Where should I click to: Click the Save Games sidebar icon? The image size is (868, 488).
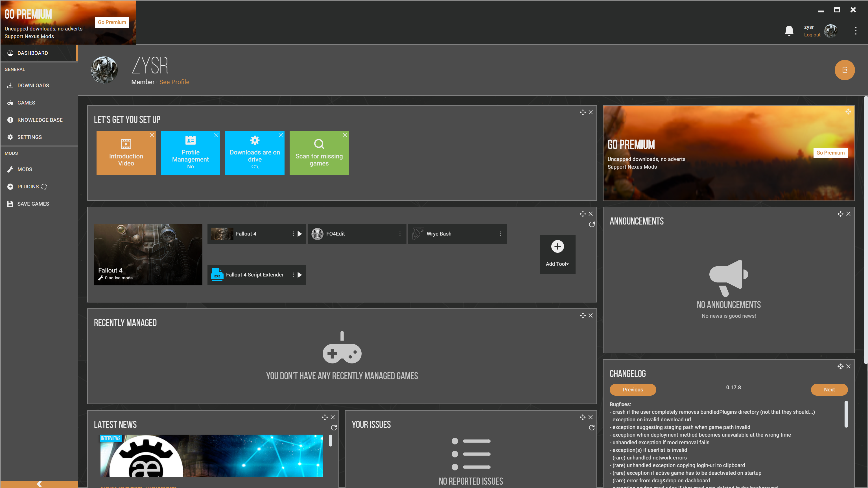click(x=11, y=203)
